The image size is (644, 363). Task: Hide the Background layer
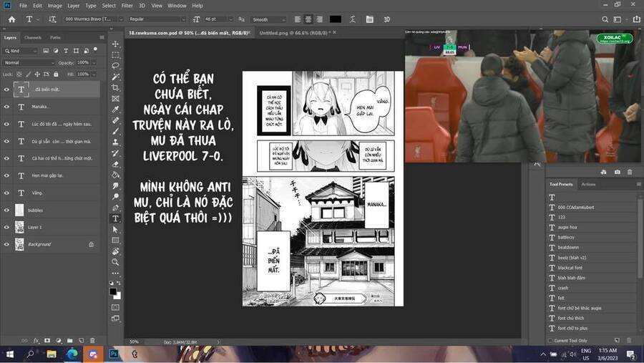click(6, 244)
